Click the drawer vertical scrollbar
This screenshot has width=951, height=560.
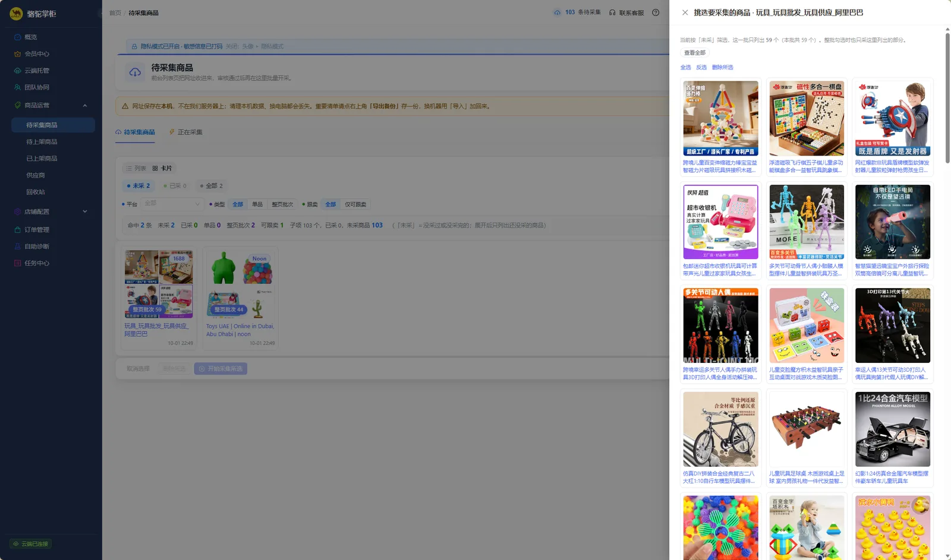click(x=947, y=98)
